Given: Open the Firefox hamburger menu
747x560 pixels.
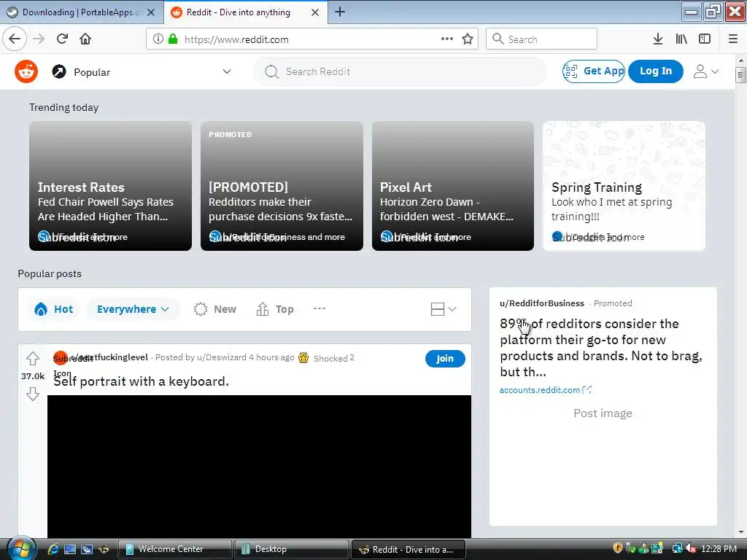Looking at the screenshot, I should click(x=733, y=39).
